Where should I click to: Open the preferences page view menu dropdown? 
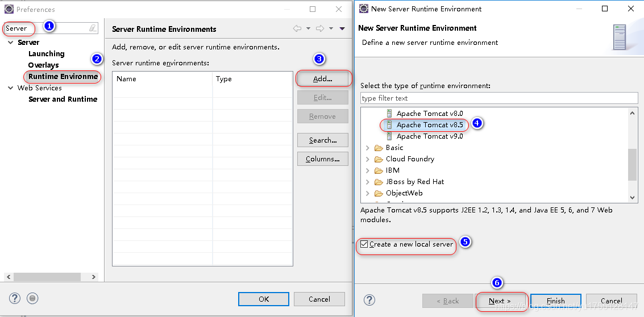click(x=342, y=28)
